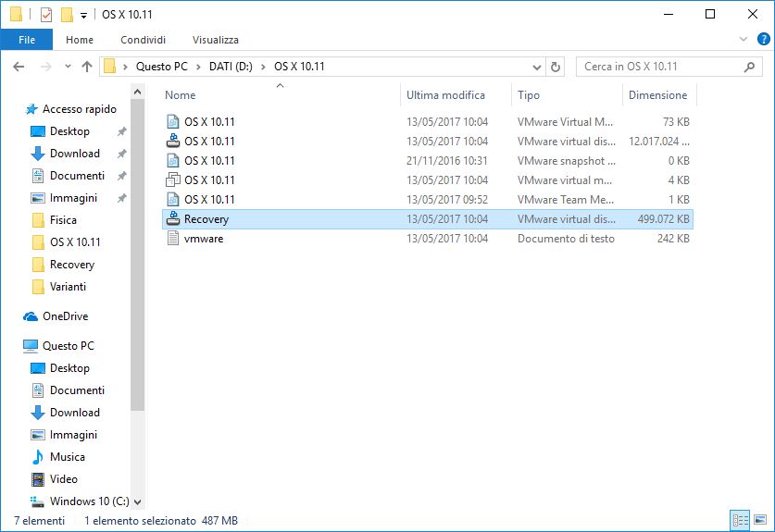Switch to the Condividi ribbon tab
The width and height of the screenshot is (775, 532).
pyautogui.click(x=143, y=40)
